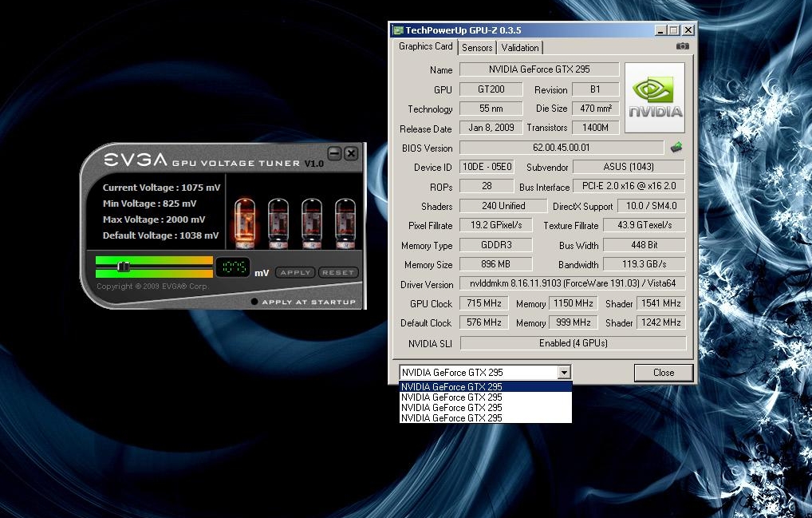
Task: Maximize the GPU-Z window
Action: (674, 30)
